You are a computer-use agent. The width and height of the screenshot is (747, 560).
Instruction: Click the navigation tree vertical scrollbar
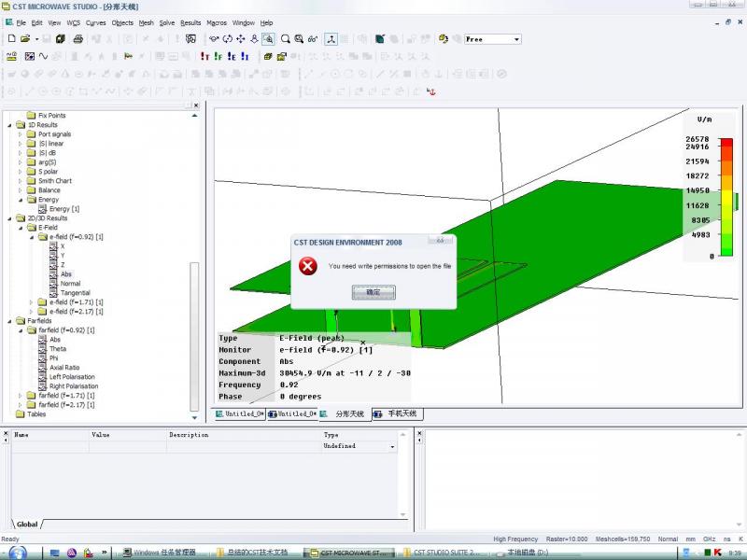tap(194, 336)
